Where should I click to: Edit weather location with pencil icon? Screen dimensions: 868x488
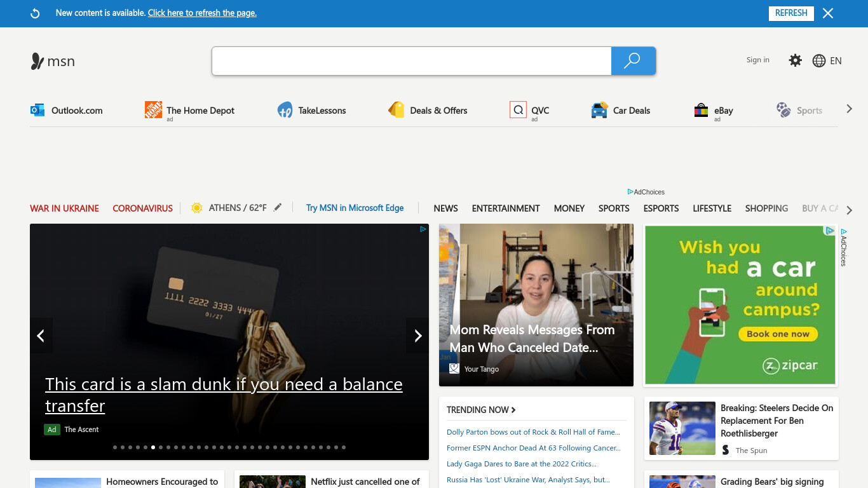(278, 207)
